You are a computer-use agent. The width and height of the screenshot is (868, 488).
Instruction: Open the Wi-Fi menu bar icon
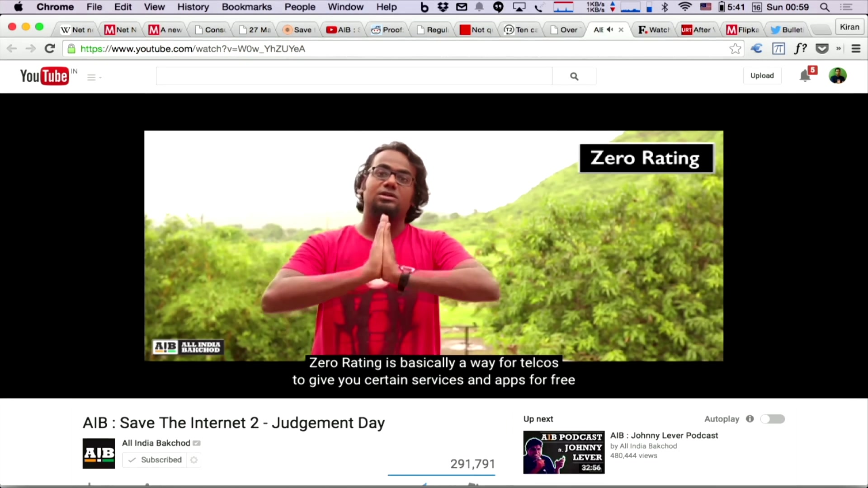click(685, 7)
